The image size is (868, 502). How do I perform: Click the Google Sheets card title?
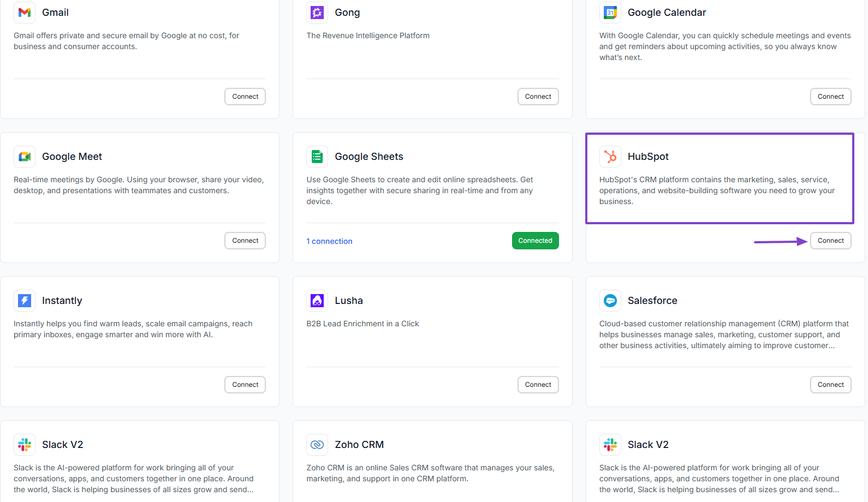click(x=369, y=157)
